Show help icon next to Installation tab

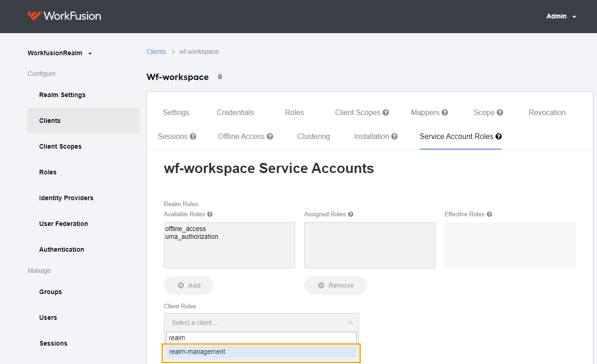[x=394, y=136]
